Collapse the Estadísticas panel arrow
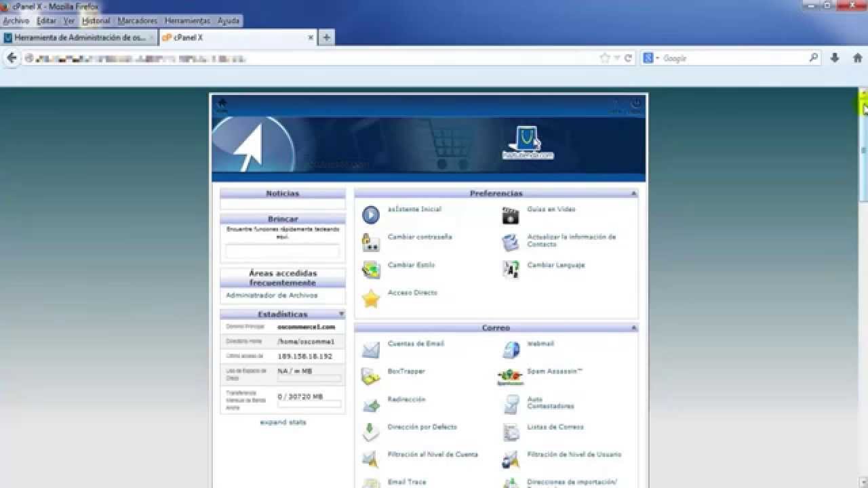868x488 pixels. tap(341, 314)
